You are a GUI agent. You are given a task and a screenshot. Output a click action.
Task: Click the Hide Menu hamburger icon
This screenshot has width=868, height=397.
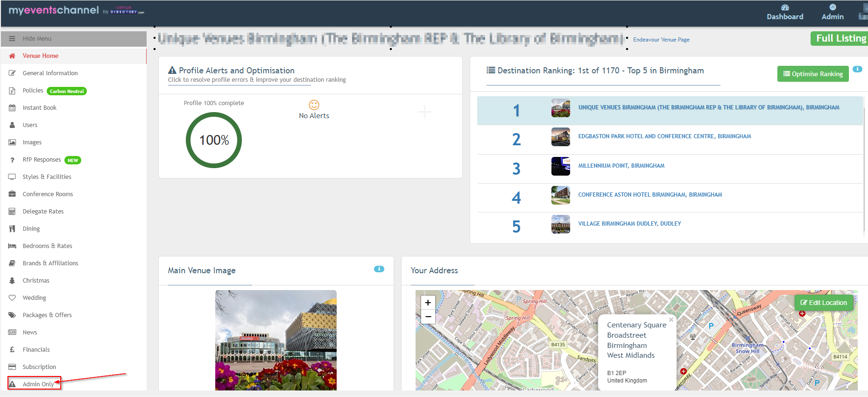pos(12,39)
